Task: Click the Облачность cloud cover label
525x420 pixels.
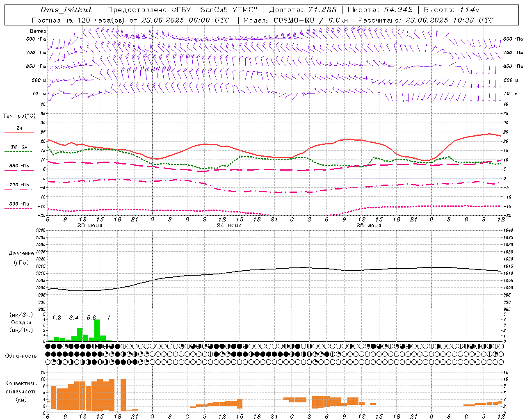Action: tap(21, 356)
